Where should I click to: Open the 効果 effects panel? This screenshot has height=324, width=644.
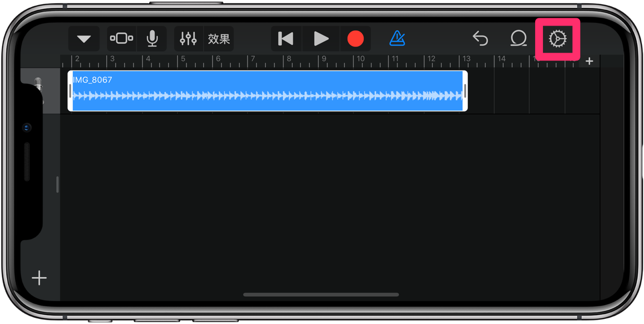[219, 39]
